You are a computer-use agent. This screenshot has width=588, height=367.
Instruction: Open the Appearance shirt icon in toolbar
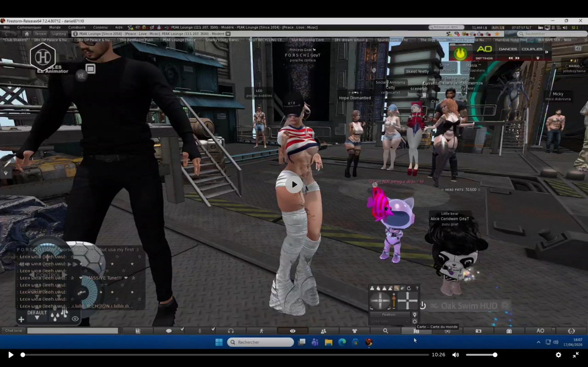click(x=355, y=331)
